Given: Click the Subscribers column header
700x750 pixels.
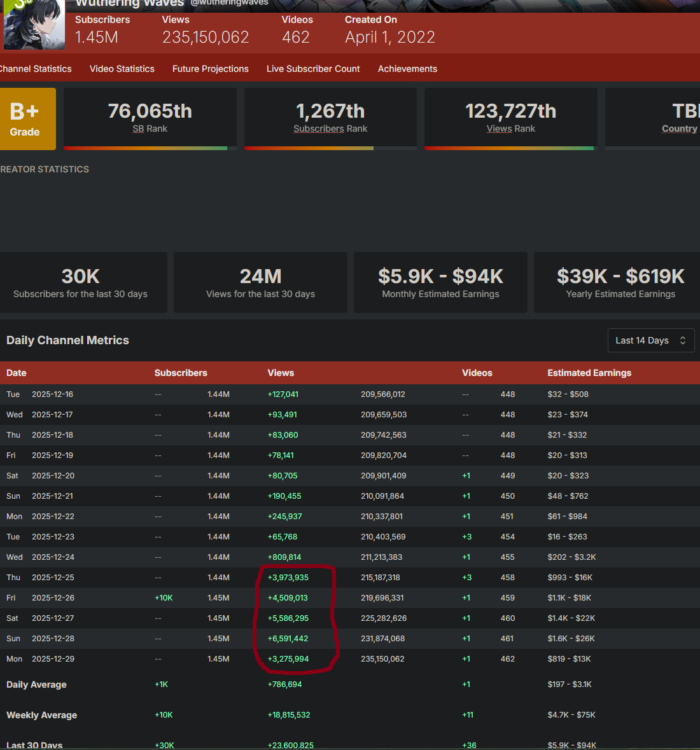Looking at the screenshot, I should (181, 373).
